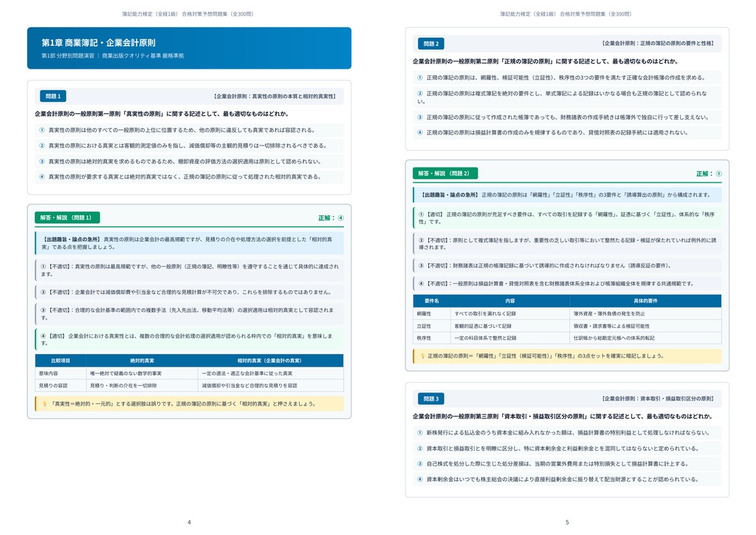Click the cell 唯一絶対で疑義のない数学的事実
This screenshot has height=535, width=756.
coord(142,373)
